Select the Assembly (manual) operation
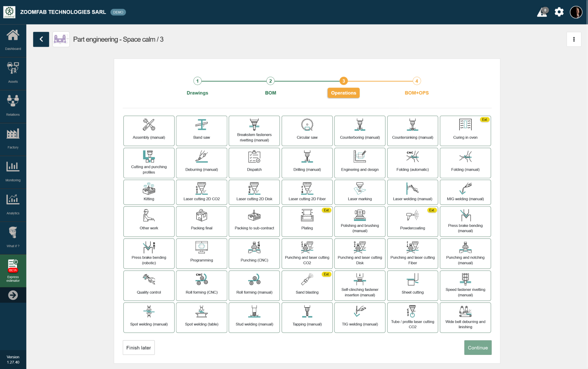The height and width of the screenshot is (369, 588). click(x=149, y=131)
